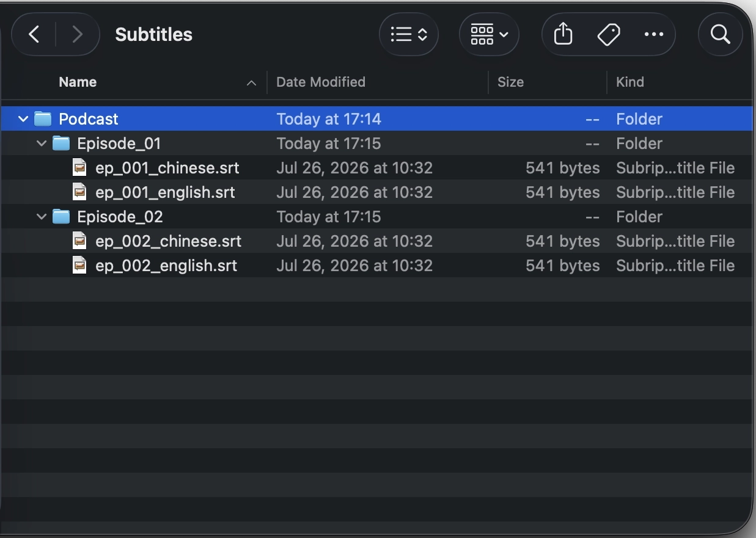Collapse the Episode_01 folder chevron
The image size is (756, 538).
pyautogui.click(x=42, y=144)
